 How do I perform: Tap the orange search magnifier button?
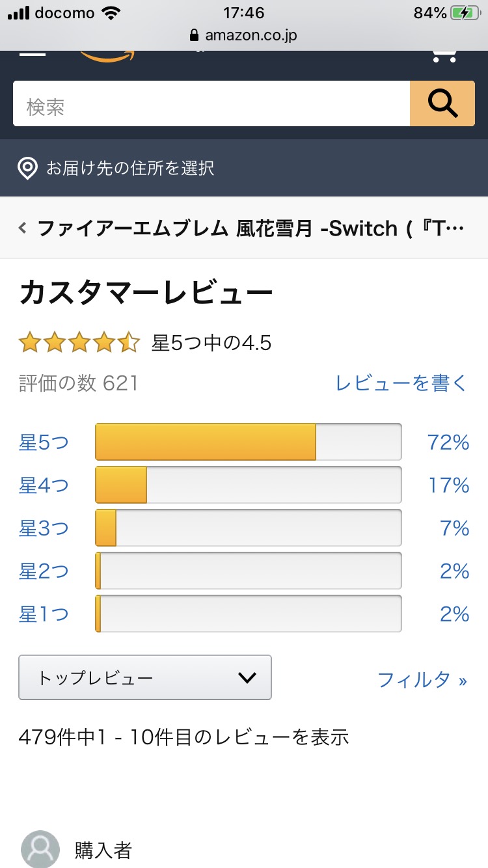coord(442,103)
